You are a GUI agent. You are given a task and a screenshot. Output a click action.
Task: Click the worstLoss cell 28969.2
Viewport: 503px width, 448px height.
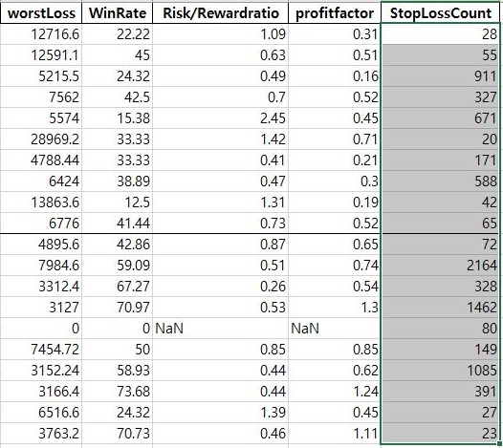(41, 139)
